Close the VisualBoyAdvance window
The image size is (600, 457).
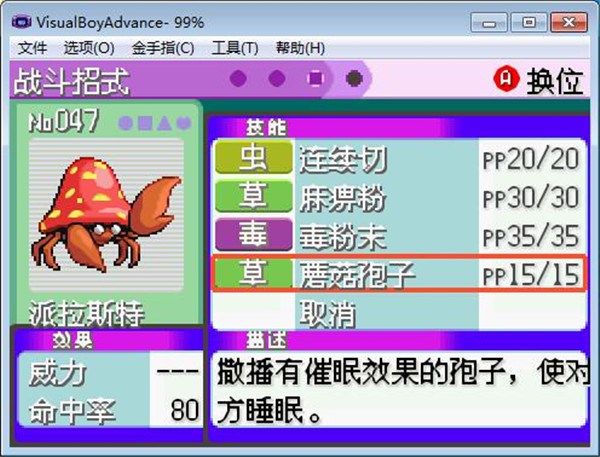click(569, 23)
